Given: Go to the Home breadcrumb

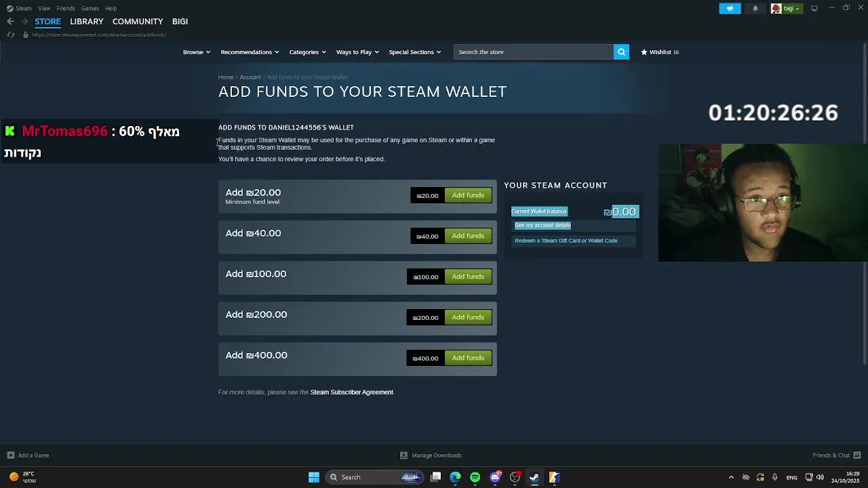Looking at the screenshot, I should (x=226, y=77).
